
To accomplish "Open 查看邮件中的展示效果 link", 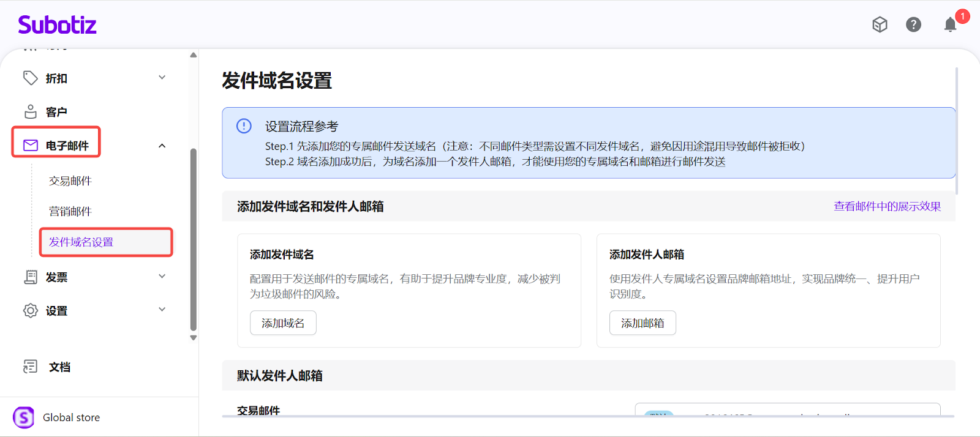I will (887, 206).
